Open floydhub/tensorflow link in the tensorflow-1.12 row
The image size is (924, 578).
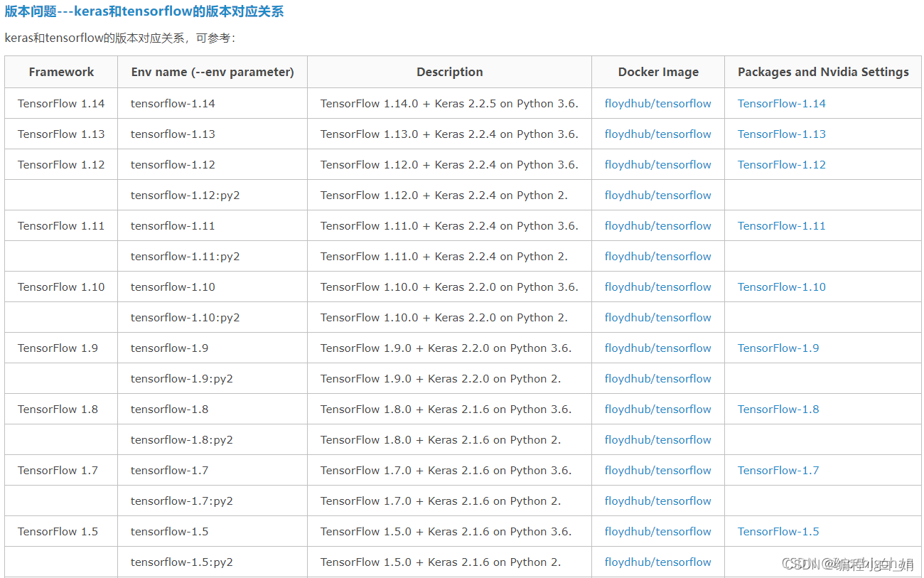[657, 165]
